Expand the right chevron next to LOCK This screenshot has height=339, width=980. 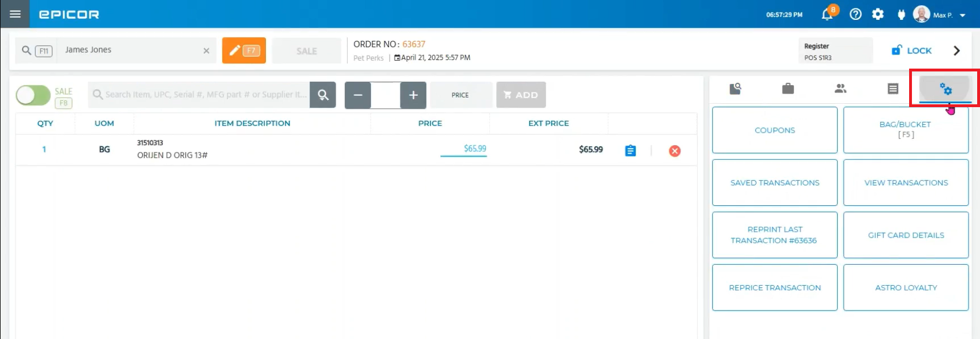click(x=956, y=51)
